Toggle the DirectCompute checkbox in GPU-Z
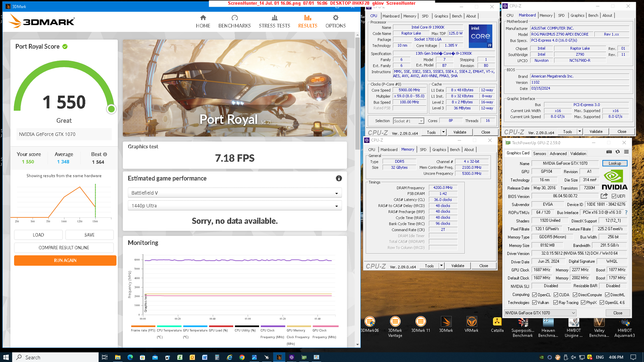This screenshot has height=362, width=644. [575, 295]
